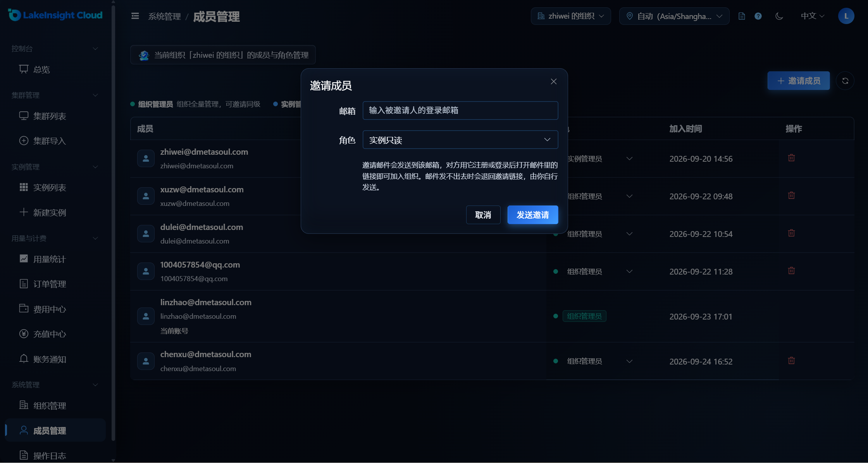
Task: Click avatar icon of linzhao@dmetasoul.com
Action: point(146,316)
